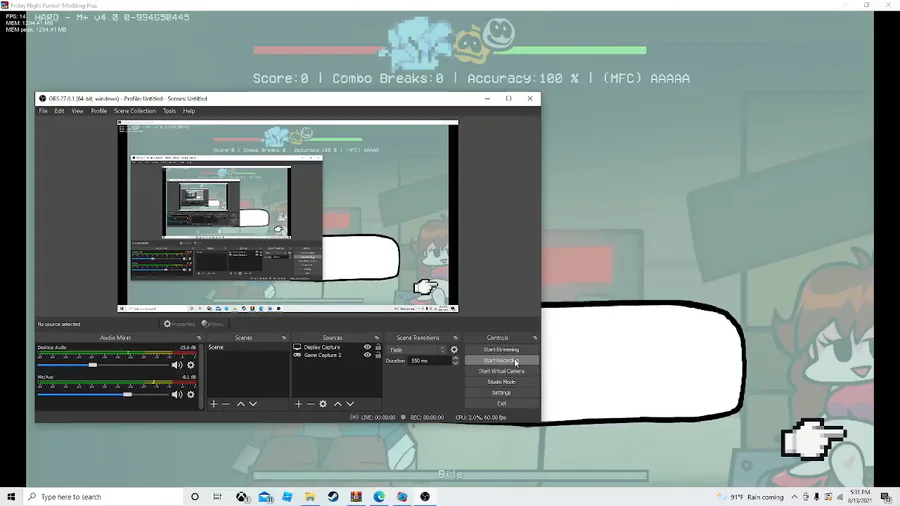The width and height of the screenshot is (900, 506).
Task: Toggle lock on Game Capture 2 source
Action: click(378, 355)
